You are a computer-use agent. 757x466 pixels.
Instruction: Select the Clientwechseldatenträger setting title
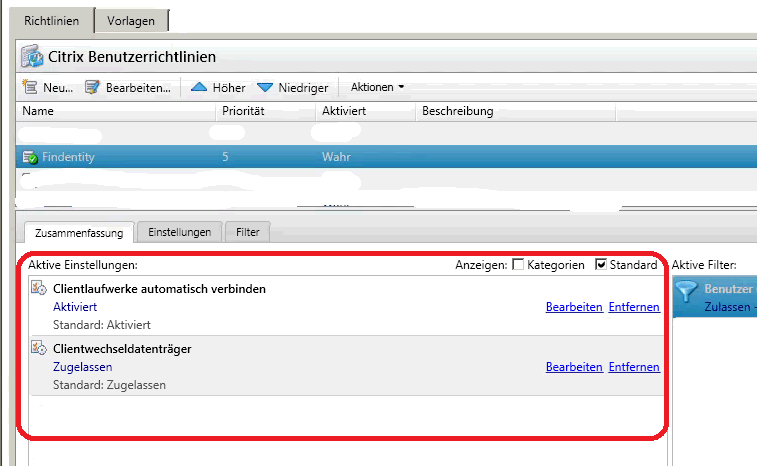[x=122, y=349]
